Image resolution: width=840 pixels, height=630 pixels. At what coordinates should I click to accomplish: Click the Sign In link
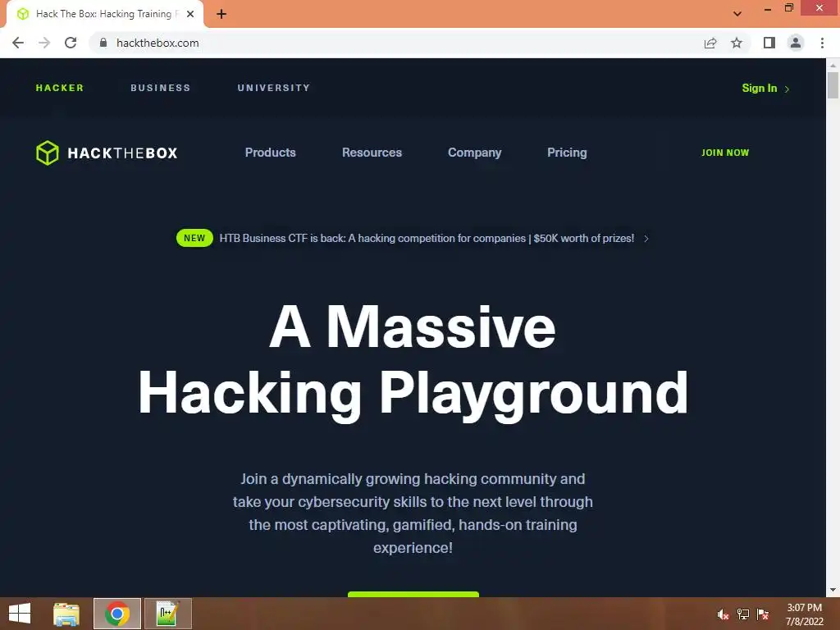[x=759, y=89]
